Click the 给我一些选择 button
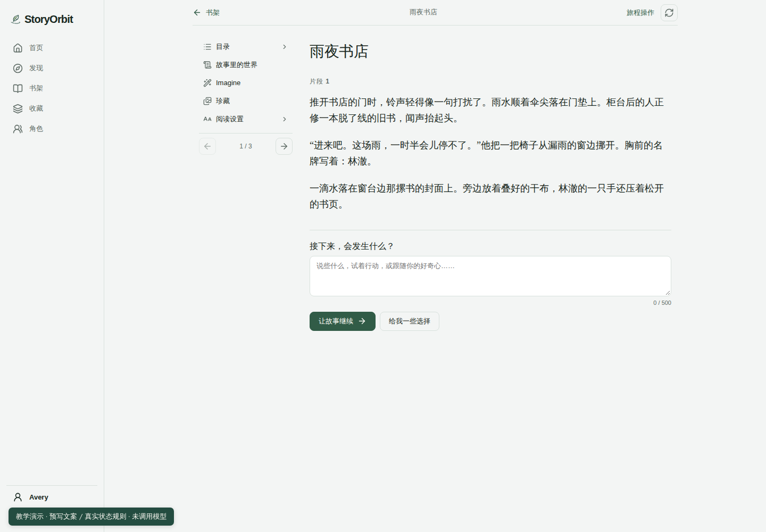Viewport: 766px width, 532px height. 410,321
